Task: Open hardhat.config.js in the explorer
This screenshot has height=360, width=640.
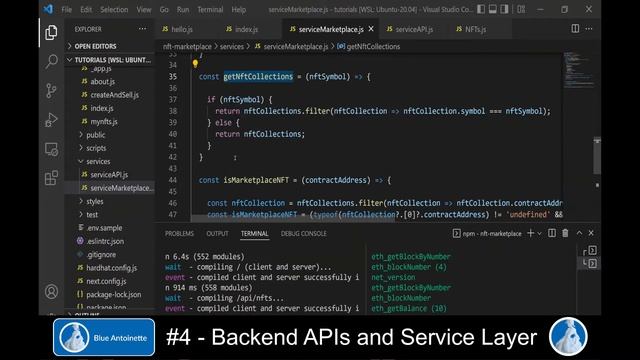Action: click(x=111, y=268)
